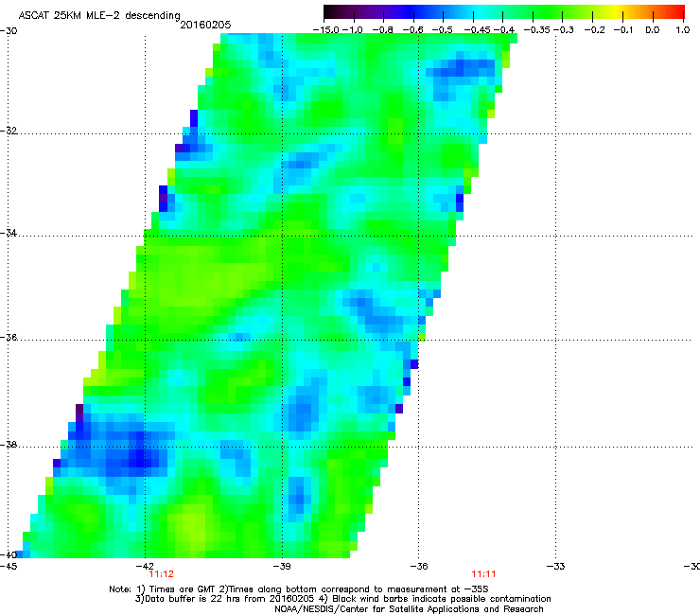
Task: Click the '-45' longitude axis label
Action: tap(9, 567)
